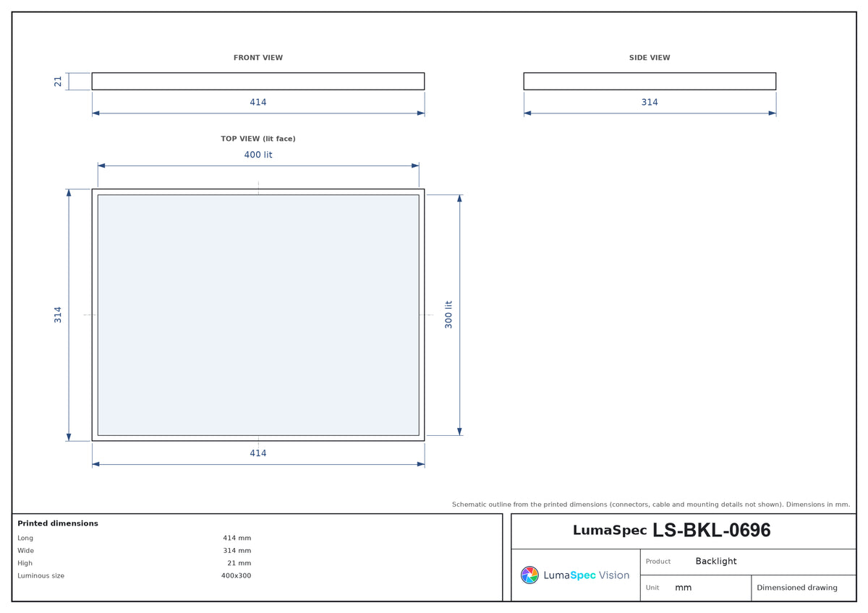
Task: Click the 414 dimension under front view
Action: (258, 103)
